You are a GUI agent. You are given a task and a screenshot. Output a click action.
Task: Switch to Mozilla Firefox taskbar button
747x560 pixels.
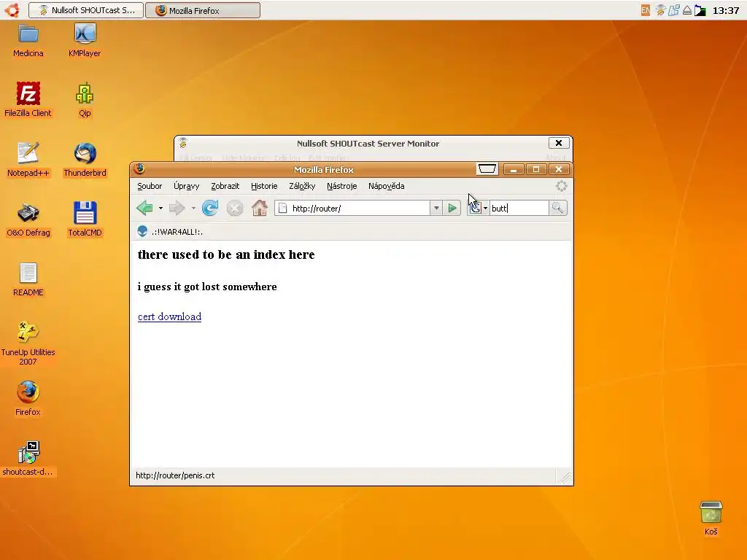[x=203, y=10]
